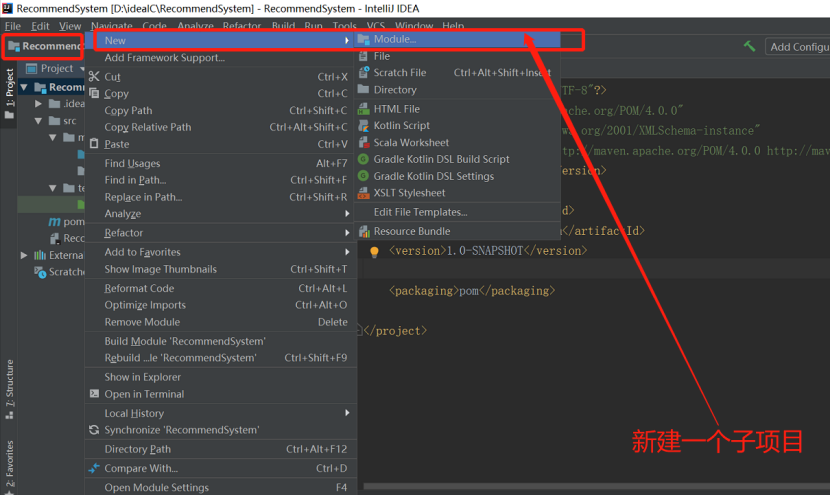The width and height of the screenshot is (831, 495).
Task: Choose Optimize Imports
Action: [x=222, y=305]
